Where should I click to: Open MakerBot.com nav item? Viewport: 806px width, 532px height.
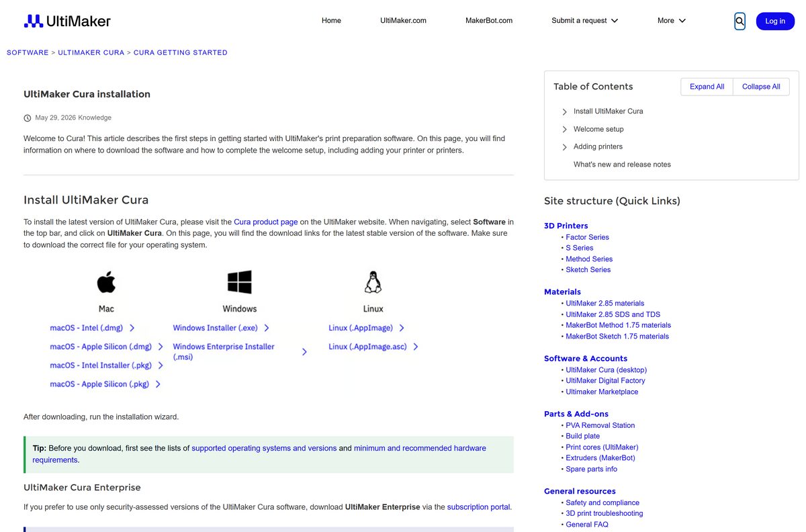(489, 21)
